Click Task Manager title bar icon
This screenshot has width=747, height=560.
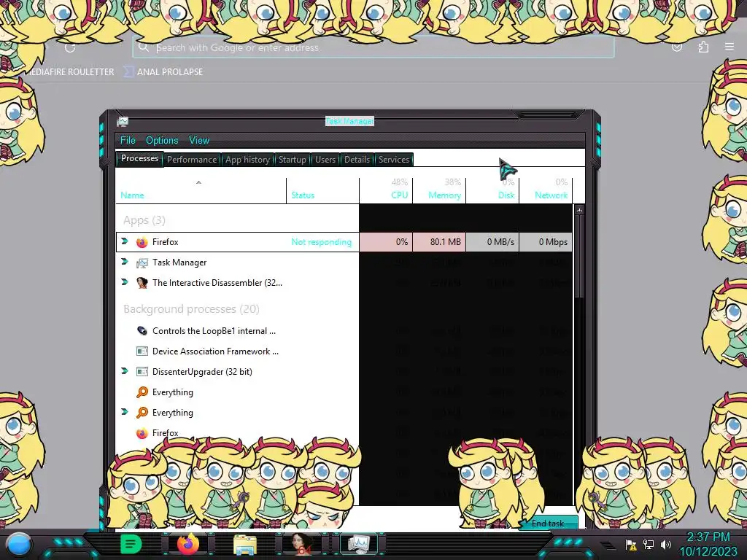pos(123,122)
